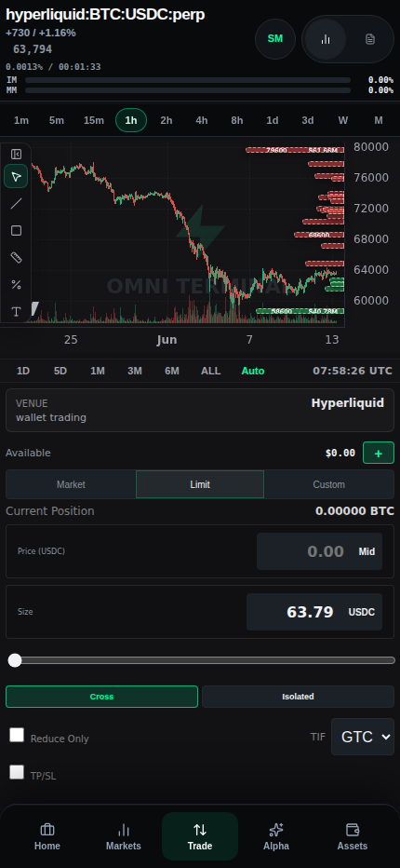
Task: Select the ruler measure tool
Action: pos(16,257)
